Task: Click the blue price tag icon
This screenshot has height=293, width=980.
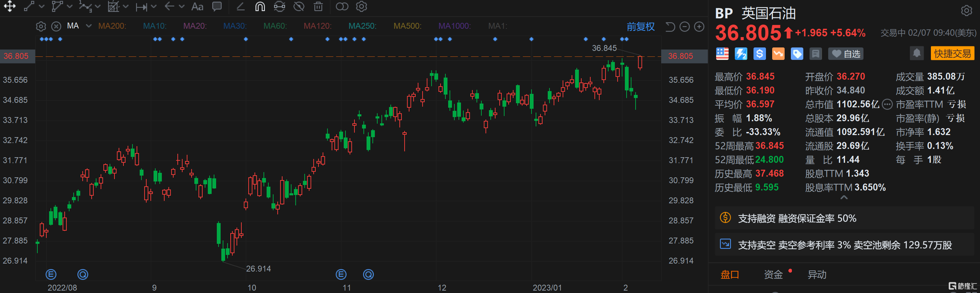Action: click(797, 54)
